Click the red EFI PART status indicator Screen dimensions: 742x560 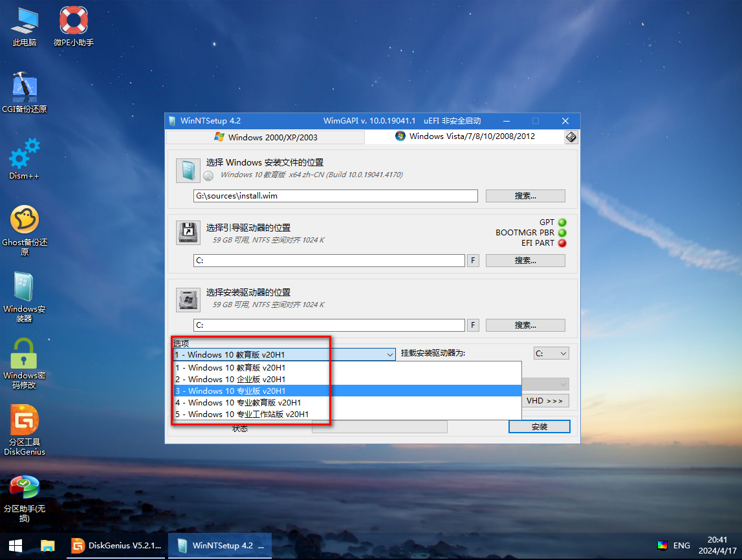pyautogui.click(x=562, y=243)
